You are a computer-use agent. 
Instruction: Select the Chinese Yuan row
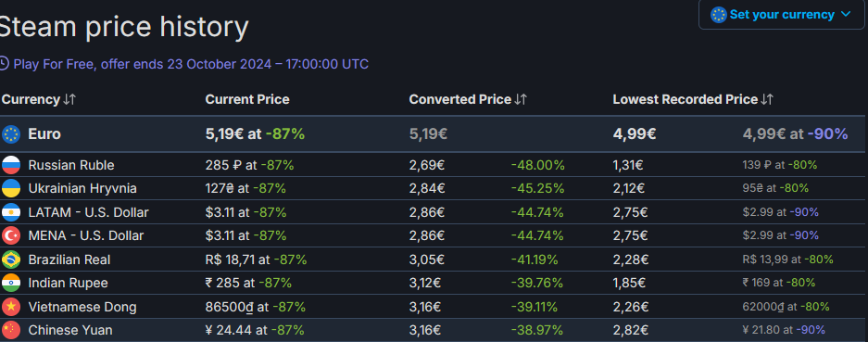pos(433,330)
